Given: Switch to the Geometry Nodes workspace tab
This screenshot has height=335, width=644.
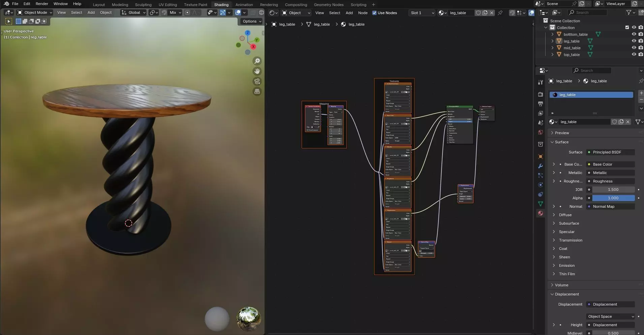Looking at the screenshot, I should 329,5.
